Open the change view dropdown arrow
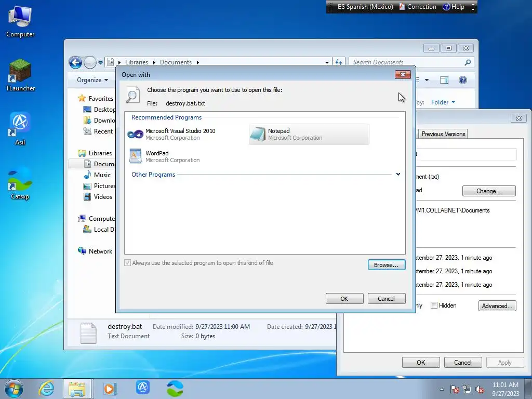The image size is (532, 399). (x=427, y=80)
